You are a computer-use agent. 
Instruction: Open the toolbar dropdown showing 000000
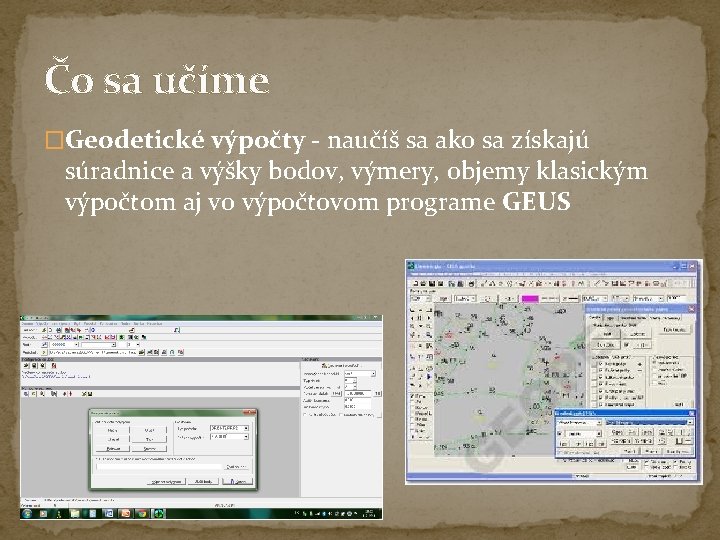coord(64,344)
